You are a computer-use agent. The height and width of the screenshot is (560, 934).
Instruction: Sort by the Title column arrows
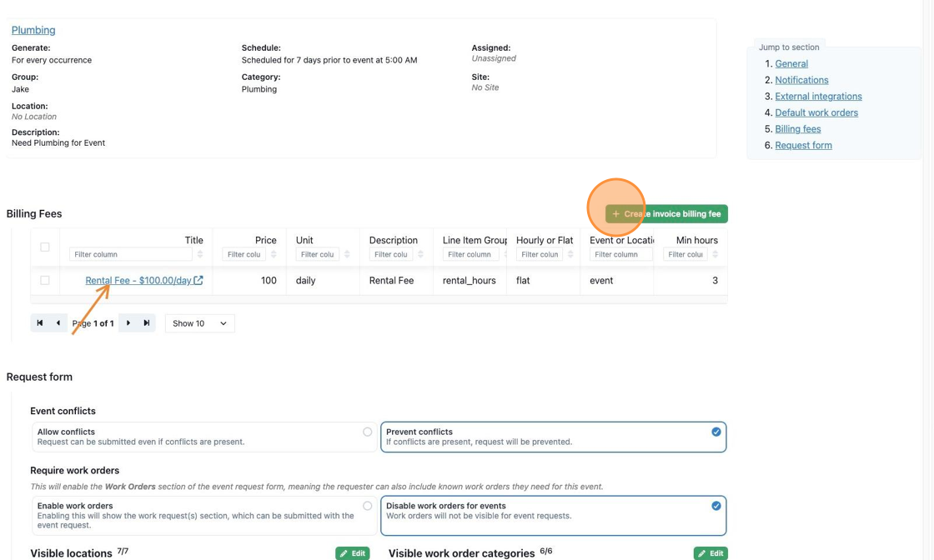[200, 254]
